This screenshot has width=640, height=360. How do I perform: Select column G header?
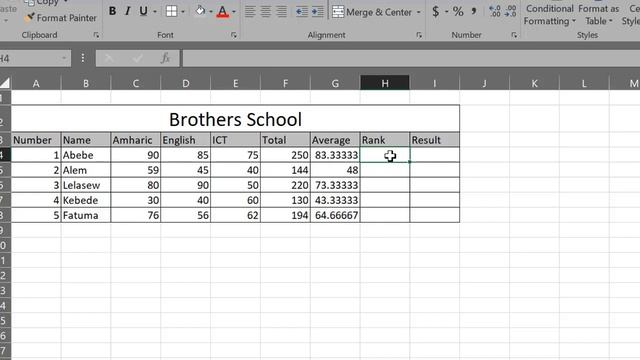click(x=335, y=83)
